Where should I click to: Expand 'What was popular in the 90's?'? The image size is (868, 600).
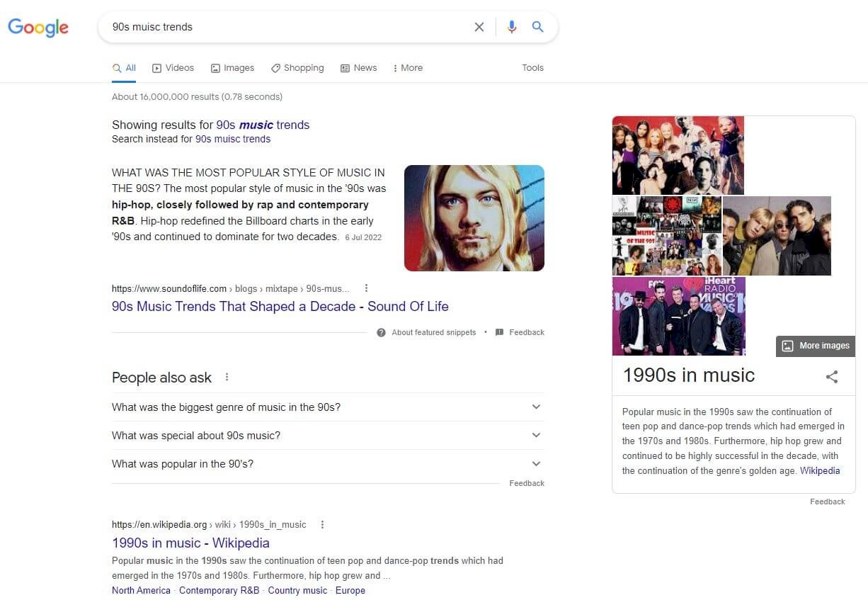tap(328, 464)
